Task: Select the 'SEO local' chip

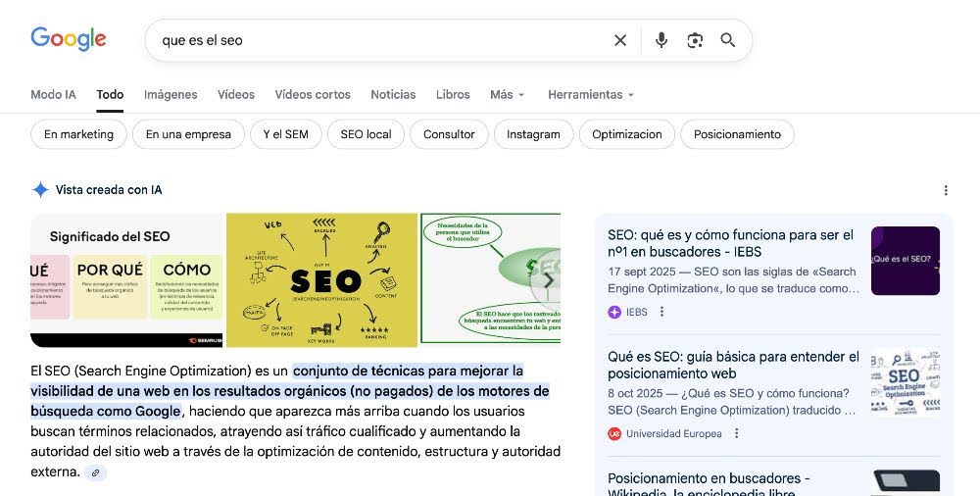Action: point(366,134)
